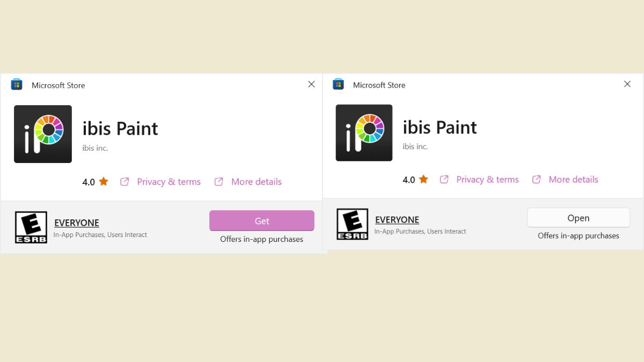Click the Microsoft Store icon in the left dialog
This screenshot has width=644, height=362.
16,84
